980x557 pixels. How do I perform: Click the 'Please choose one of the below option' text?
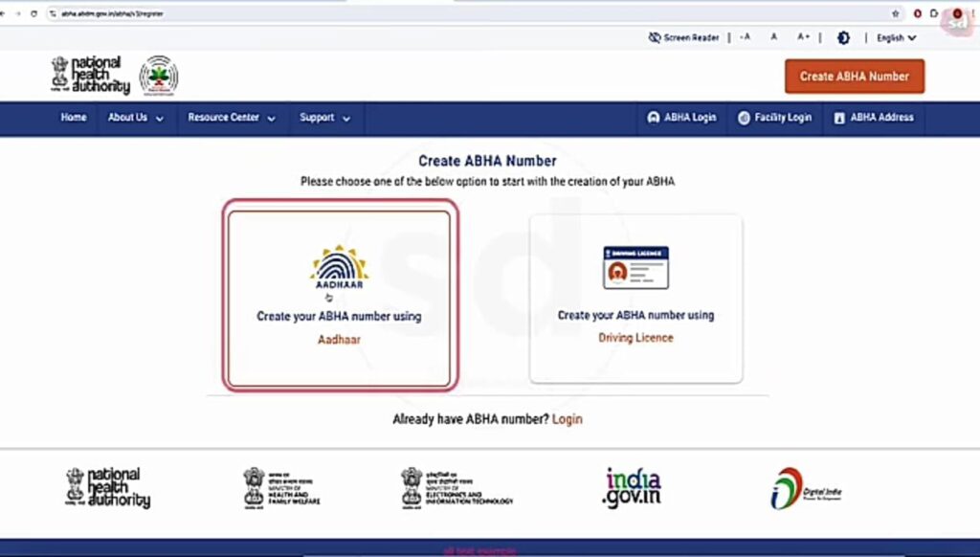(487, 182)
